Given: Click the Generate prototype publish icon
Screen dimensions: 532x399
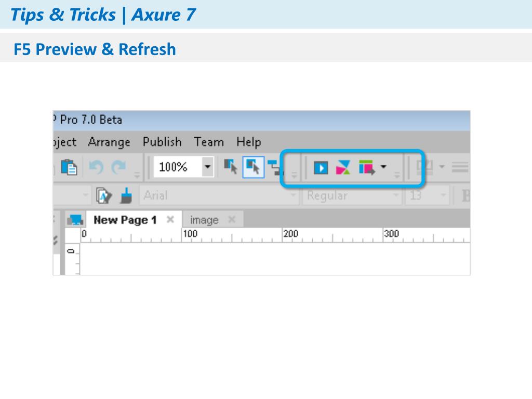Looking at the screenshot, I should [367, 167].
